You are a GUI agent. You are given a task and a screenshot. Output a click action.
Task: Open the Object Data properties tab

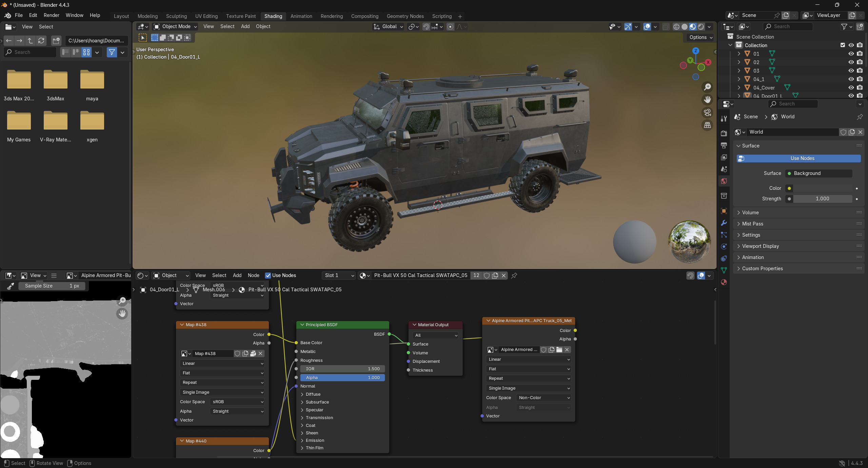(x=724, y=270)
